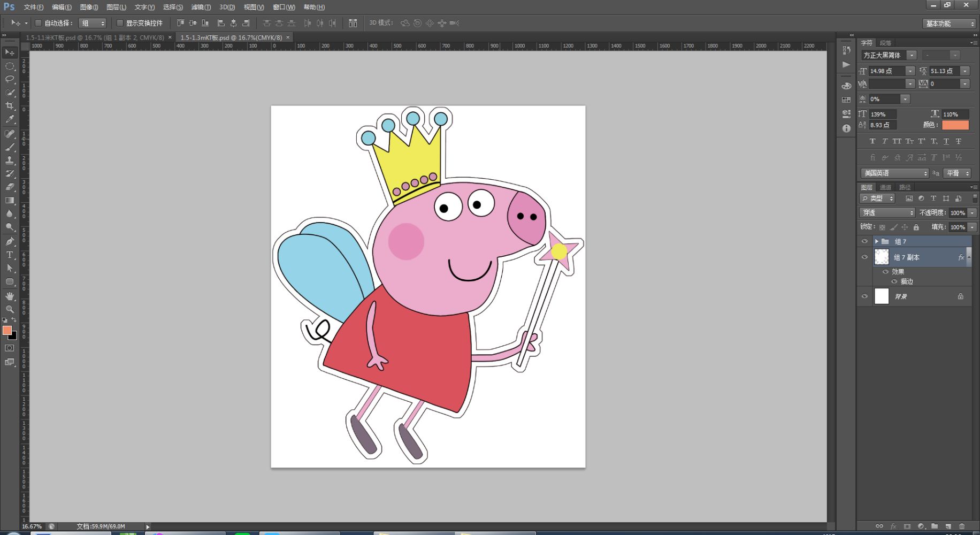The image size is (980, 535).
Task: Open the 穿透 blend mode dropdown
Action: pos(888,213)
